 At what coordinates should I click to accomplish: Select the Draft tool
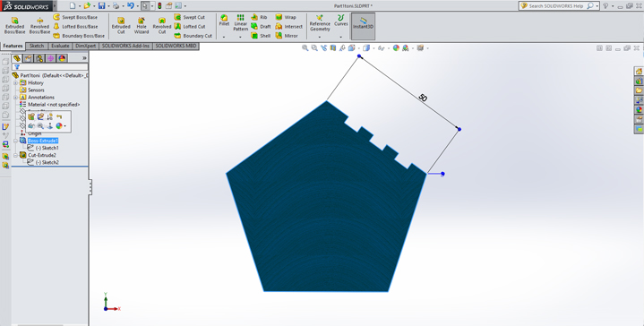261,26
